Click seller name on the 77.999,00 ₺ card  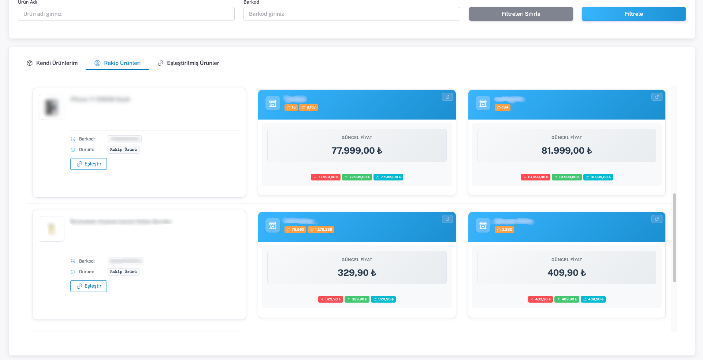click(x=295, y=99)
